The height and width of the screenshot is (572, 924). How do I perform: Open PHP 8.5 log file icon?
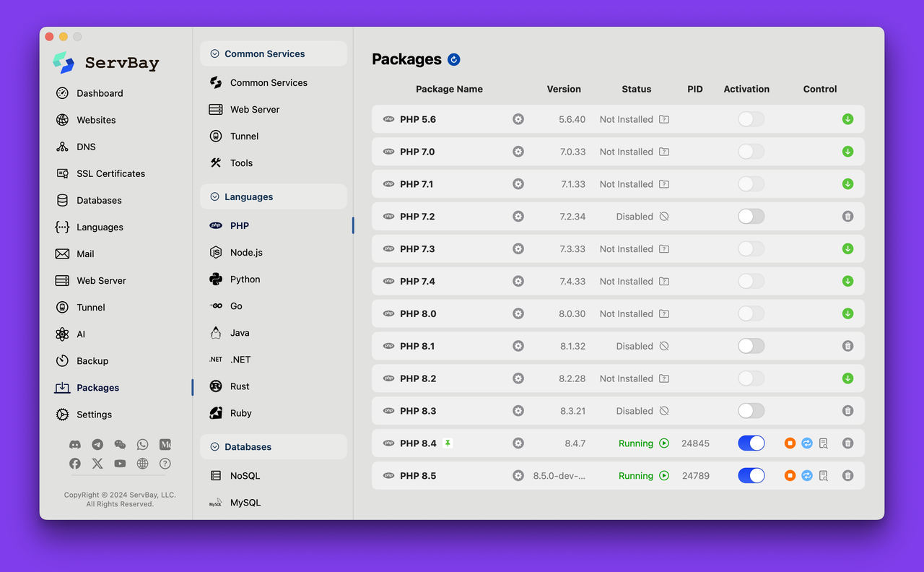pos(824,476)
